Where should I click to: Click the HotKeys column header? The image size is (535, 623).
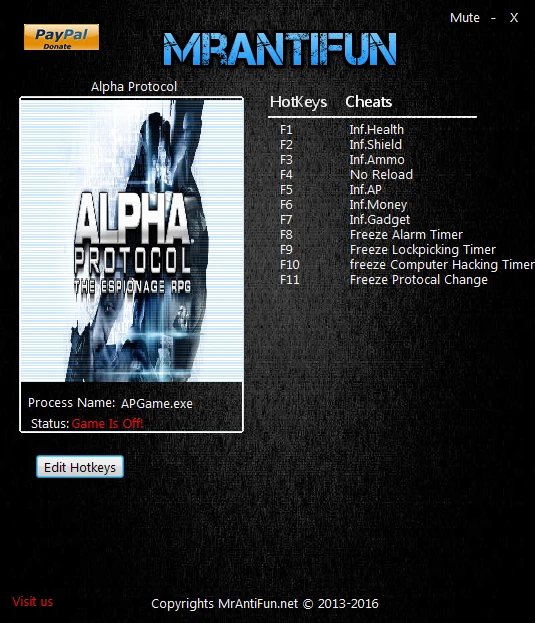298,102
